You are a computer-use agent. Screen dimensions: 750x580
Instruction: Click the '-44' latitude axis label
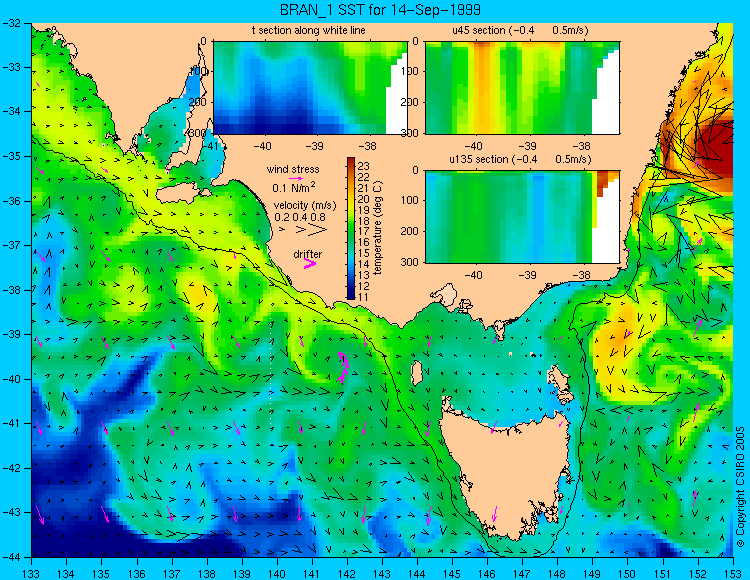coord(11,557)
